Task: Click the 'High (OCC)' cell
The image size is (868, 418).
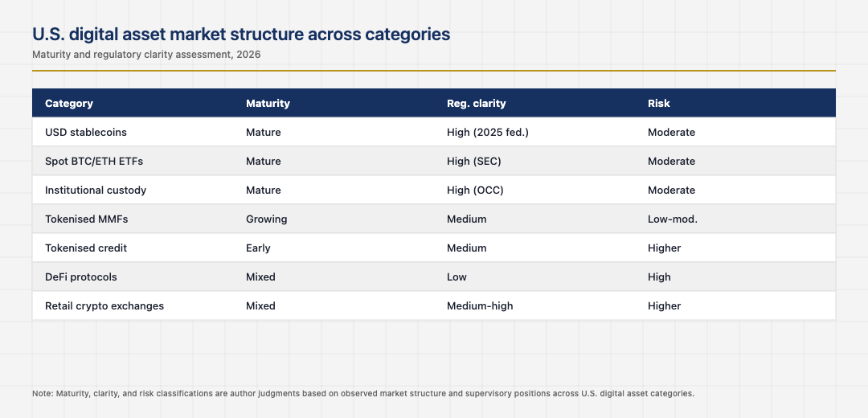Action: pos(475,190)
